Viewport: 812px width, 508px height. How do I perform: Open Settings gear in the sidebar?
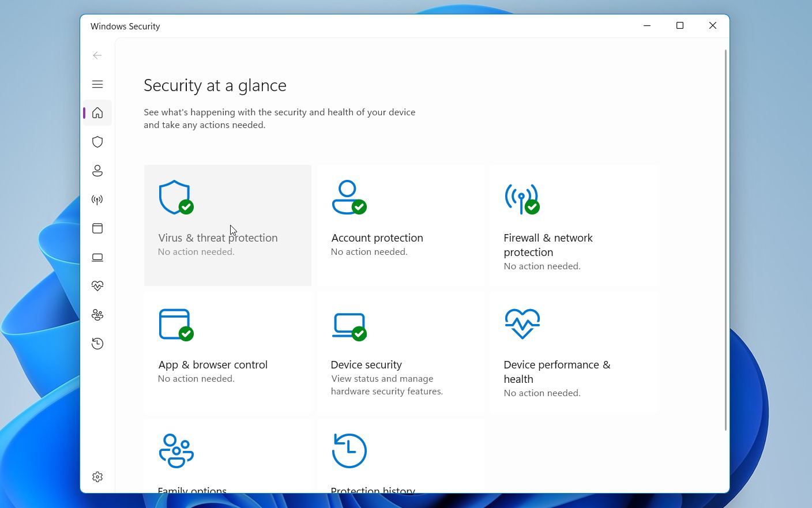97,477
